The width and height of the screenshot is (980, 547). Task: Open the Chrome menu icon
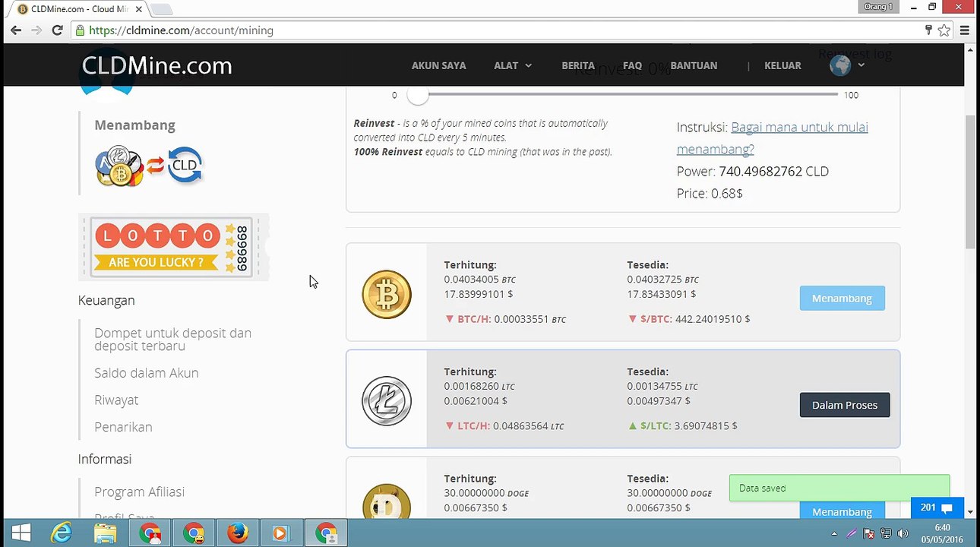[x=965, y=30]
